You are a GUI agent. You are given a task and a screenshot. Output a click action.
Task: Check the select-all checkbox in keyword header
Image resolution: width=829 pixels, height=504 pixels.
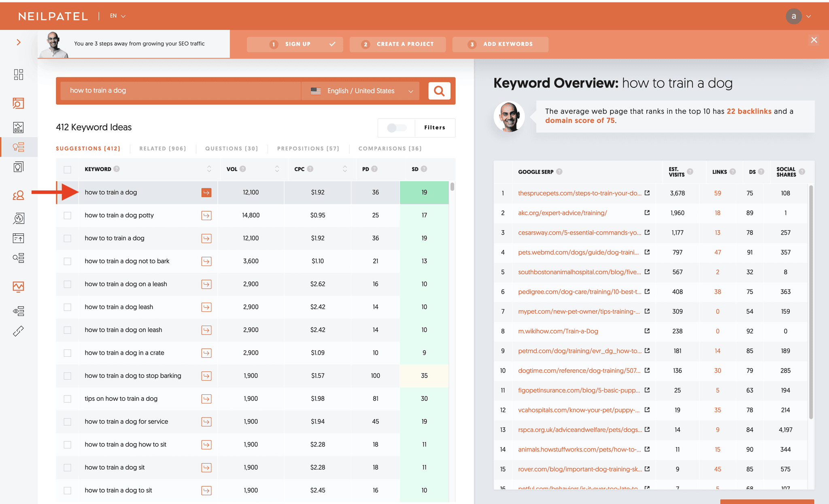(x=68, y=169)
